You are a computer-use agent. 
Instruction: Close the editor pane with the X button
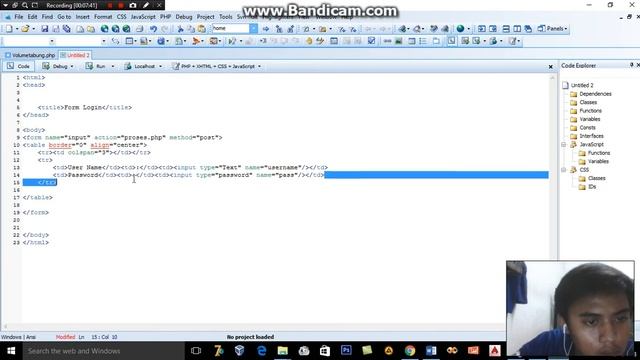point(550,67)
